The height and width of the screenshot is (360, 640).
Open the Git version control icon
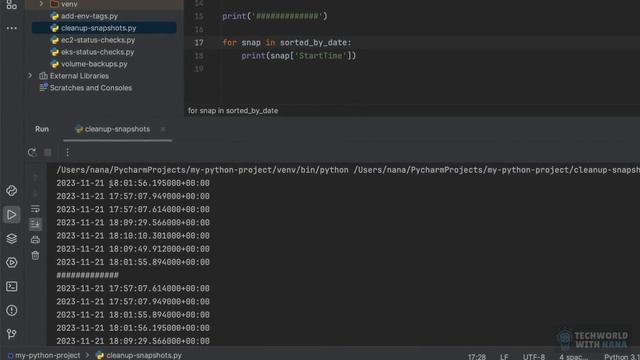pos(11,334)
